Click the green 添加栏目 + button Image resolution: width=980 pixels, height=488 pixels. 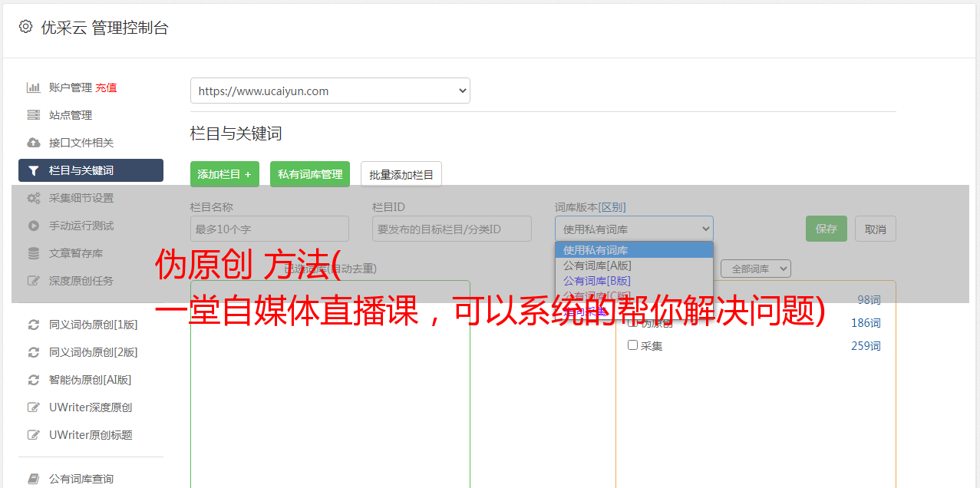[225, 174]
